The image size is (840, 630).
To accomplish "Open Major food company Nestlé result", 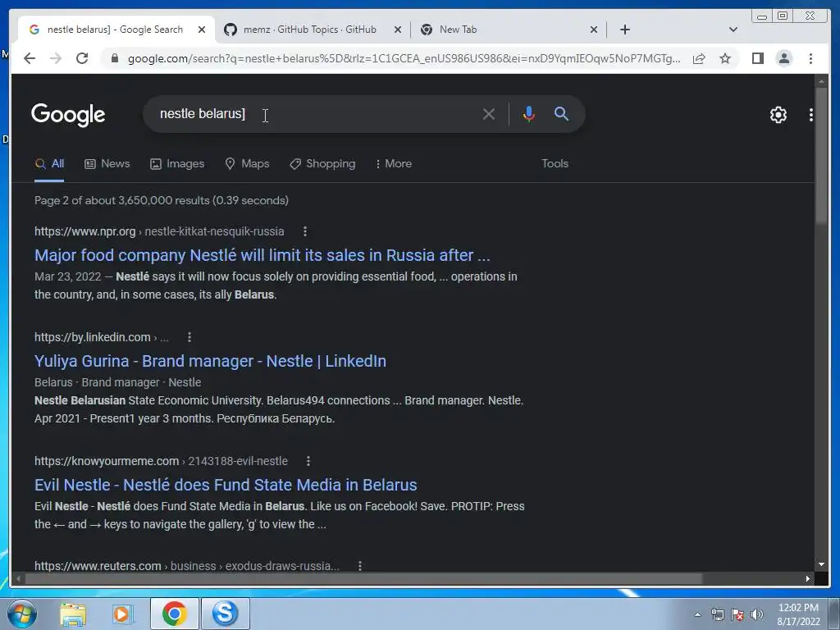I will (262, 256).
